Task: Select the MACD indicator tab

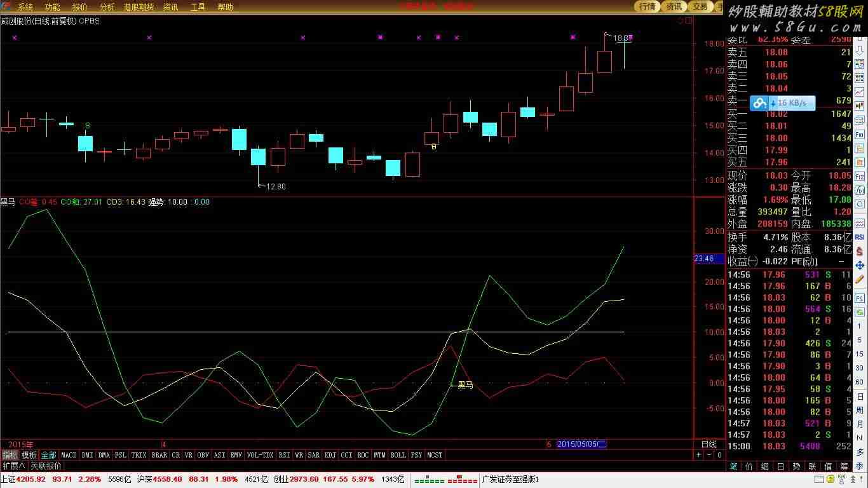Action: click(69, 455)
